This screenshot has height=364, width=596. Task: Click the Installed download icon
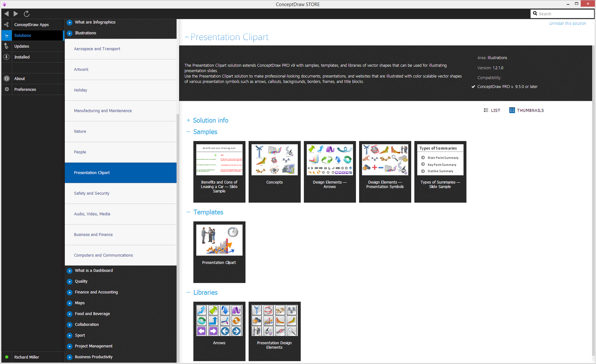(x=6, y=57)
